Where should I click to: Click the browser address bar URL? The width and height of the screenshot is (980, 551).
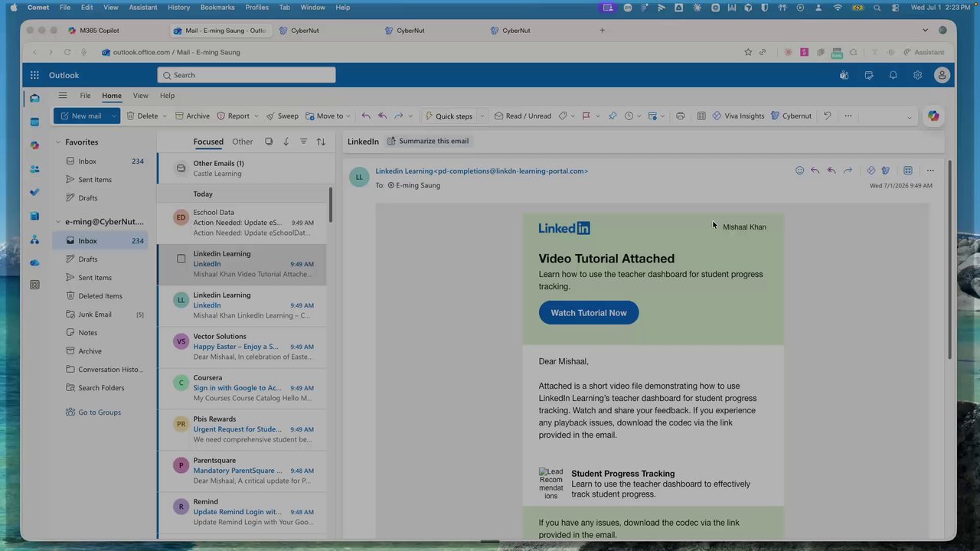pyautogui.click(x=176, y=52)
